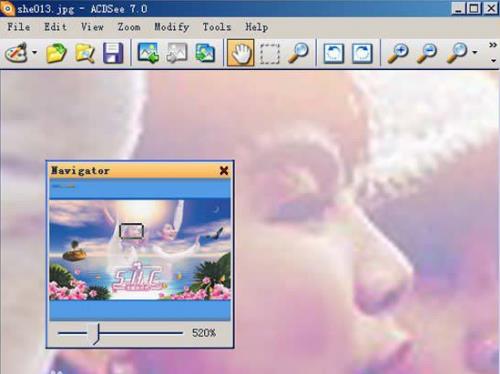Select the hand scroll tool
The image size is (500, 374).
click(240, 53)
